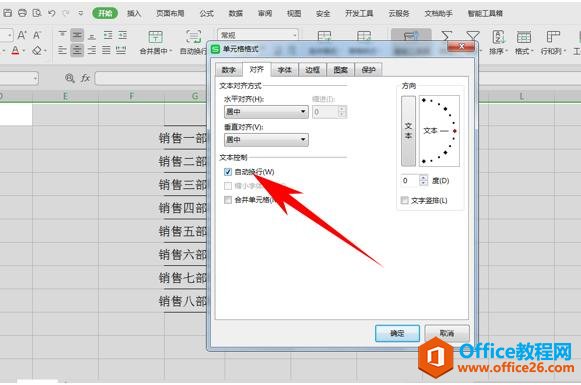Viewport: 581px width, 385px height.
Task: Toggle 文字竖排(L) checkbox
Action: point(405,200)
